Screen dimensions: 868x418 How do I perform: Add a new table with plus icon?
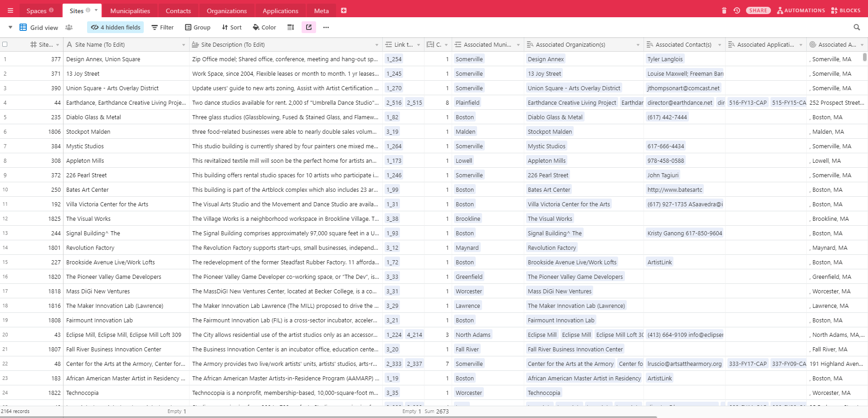point(344,10)
